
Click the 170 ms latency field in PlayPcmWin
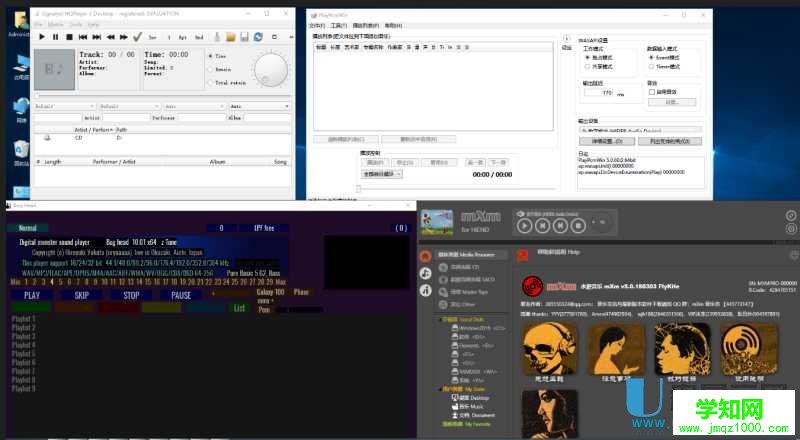[599, 93]
